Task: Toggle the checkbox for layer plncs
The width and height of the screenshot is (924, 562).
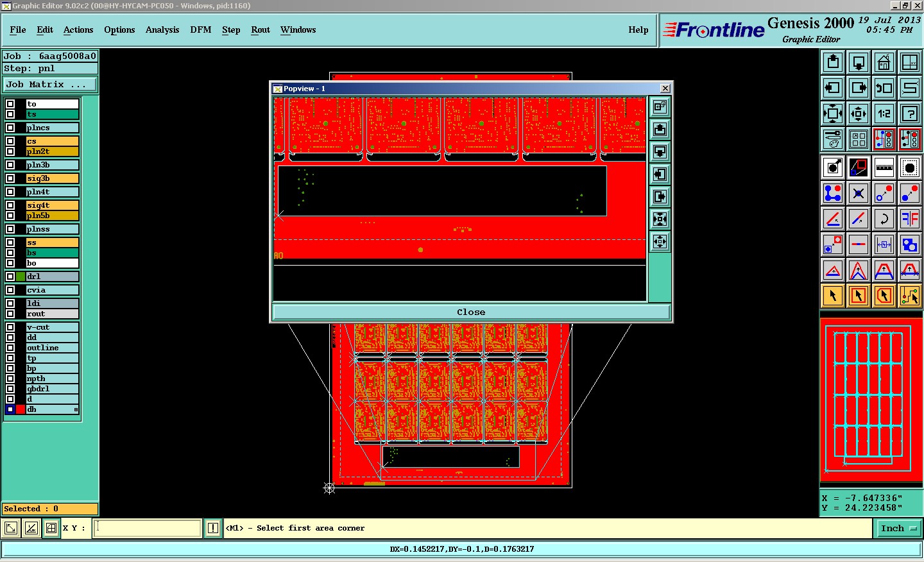Action: coord(10,128)
